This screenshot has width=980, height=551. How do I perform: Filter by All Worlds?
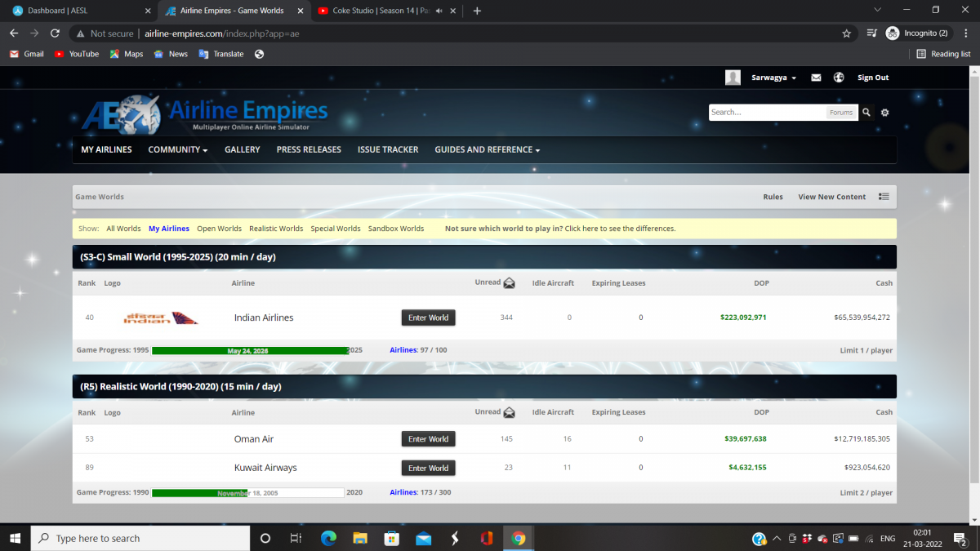pos(123,229)
